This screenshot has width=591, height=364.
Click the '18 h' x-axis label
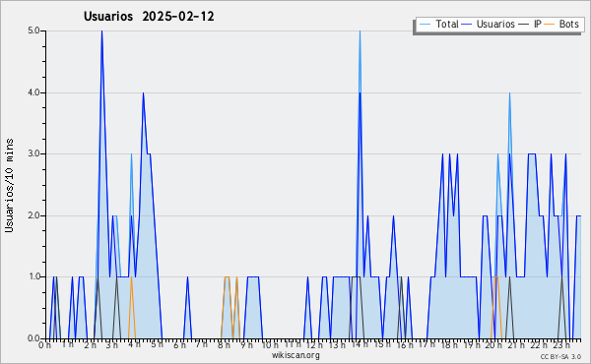tap(449, 345)
